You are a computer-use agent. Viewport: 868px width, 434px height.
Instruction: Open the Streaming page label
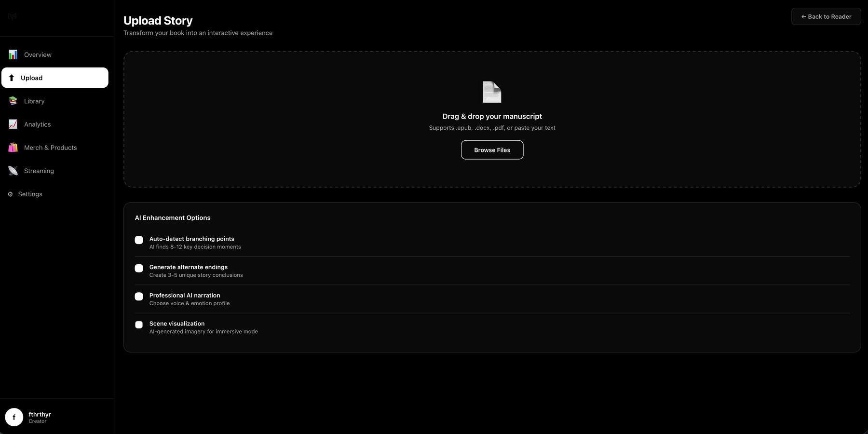click(x=39, y=171)
